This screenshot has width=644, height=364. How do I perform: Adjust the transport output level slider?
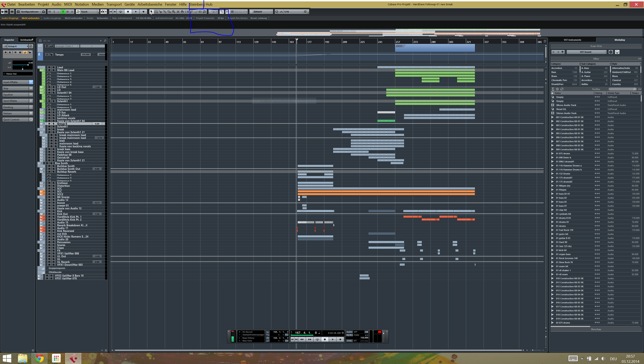coord(384,333)
